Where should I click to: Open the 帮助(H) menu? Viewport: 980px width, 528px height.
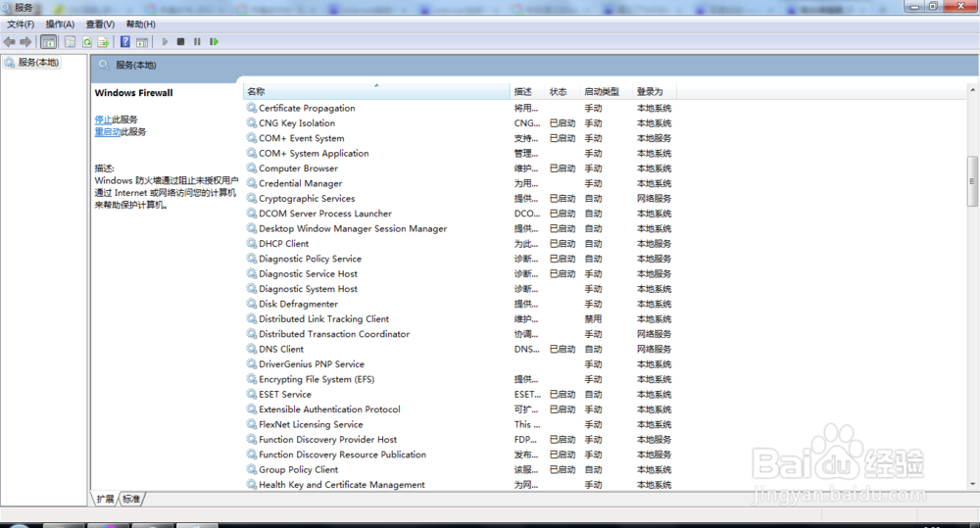140,24
